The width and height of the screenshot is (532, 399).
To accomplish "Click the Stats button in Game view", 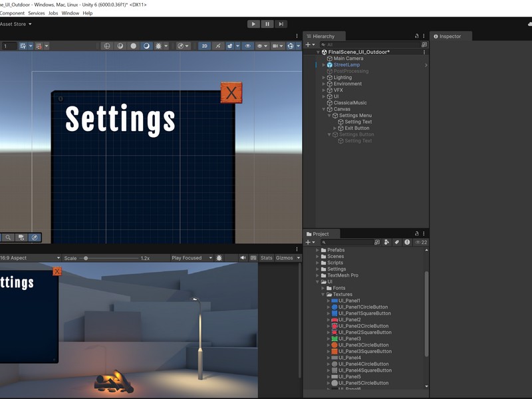I will click(266, 258).
